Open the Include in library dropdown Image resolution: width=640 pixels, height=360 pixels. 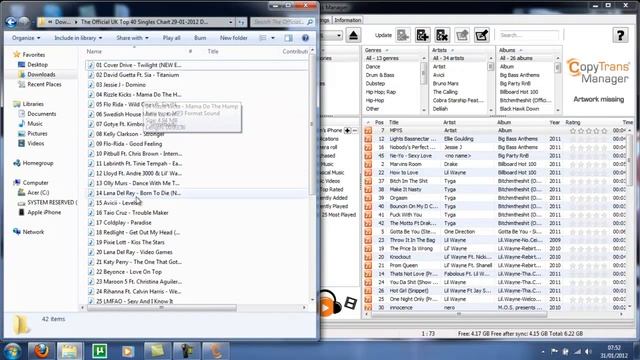coord(78,38)
